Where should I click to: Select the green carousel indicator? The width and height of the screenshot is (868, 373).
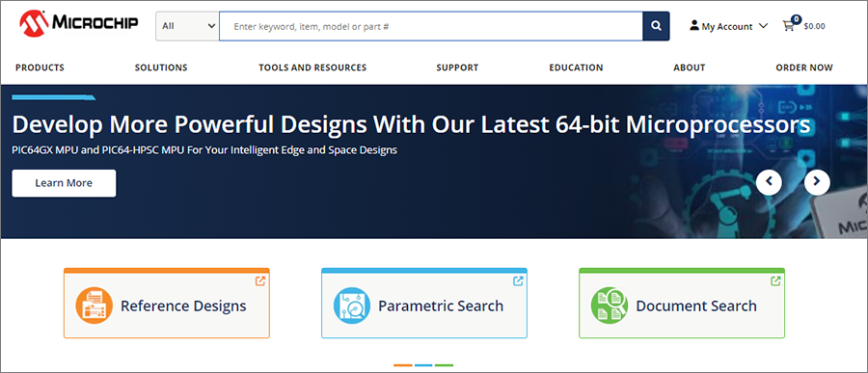[444, 365]
